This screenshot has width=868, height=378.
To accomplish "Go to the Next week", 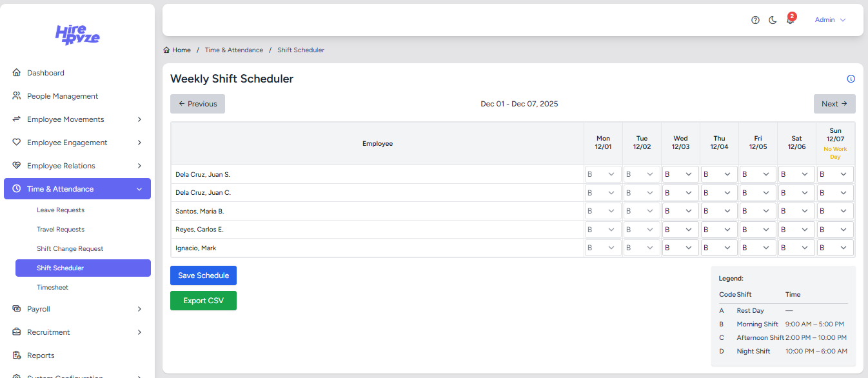I will (834, 104).
